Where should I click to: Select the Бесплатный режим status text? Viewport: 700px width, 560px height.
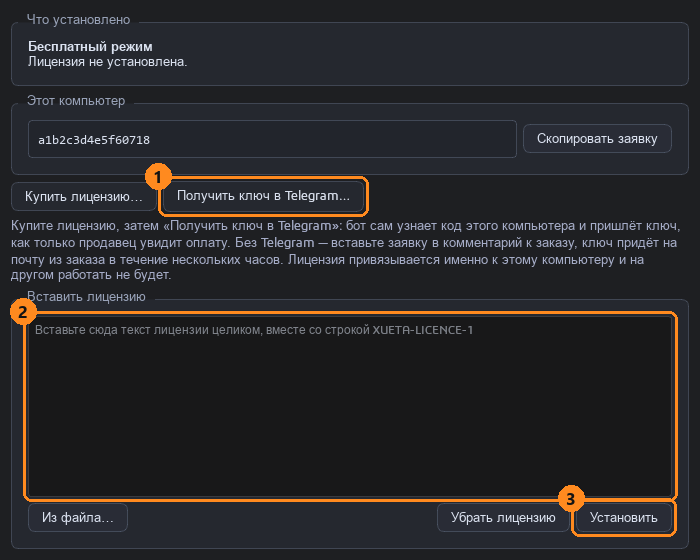pos(90,46)
